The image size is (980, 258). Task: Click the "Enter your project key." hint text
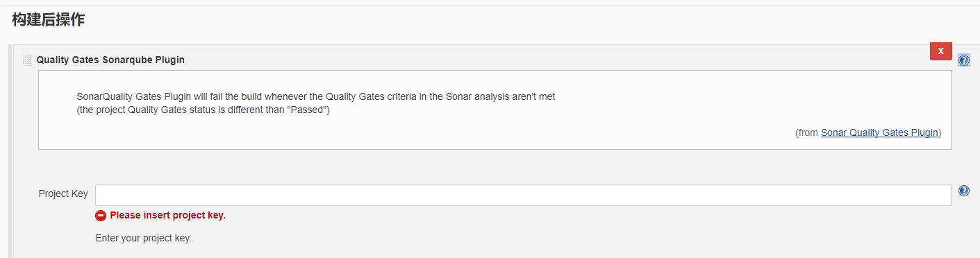[x=143, y=238]
